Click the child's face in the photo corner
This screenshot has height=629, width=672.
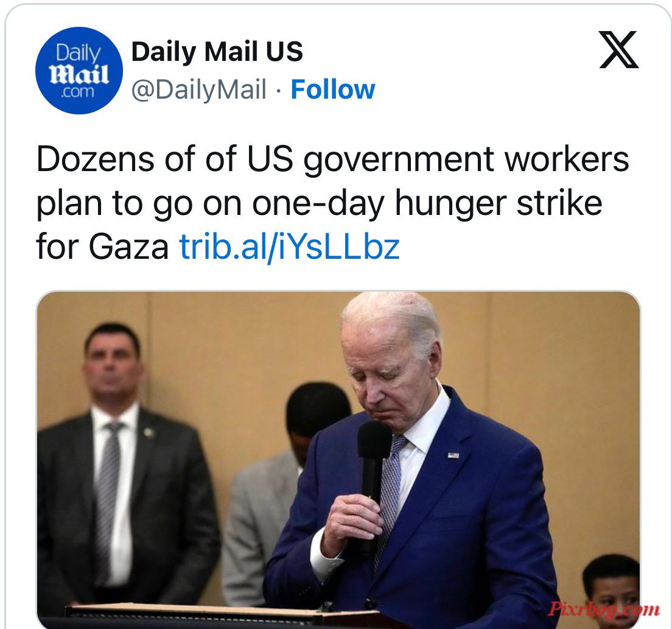pyautogui.click(x=611, y=592)
